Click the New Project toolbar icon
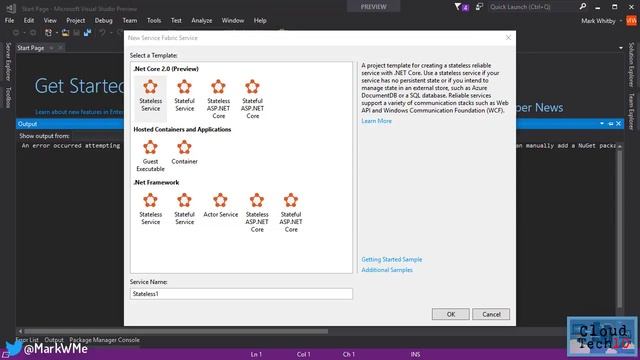Image resolution: width=640 pixels, height=360 pixels. (49, 33)
